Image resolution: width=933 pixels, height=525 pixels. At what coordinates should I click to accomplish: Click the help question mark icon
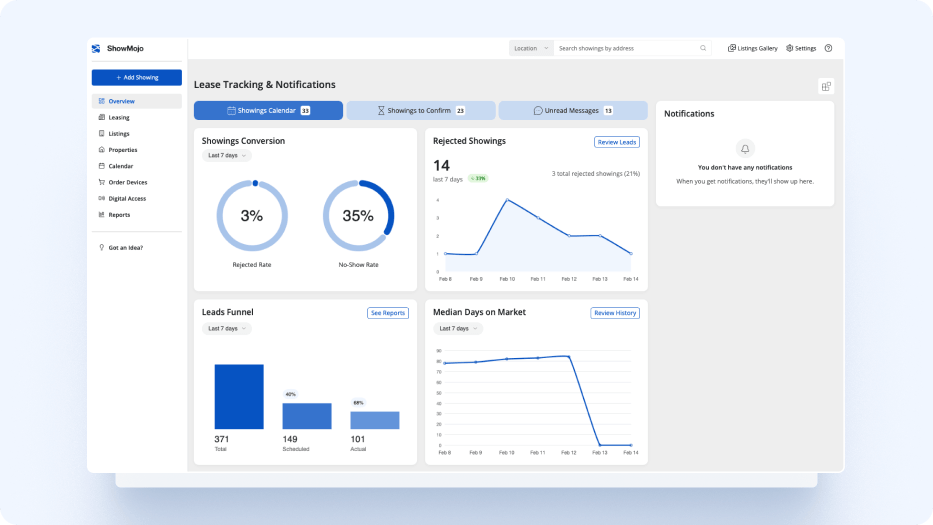pos(828,48)
